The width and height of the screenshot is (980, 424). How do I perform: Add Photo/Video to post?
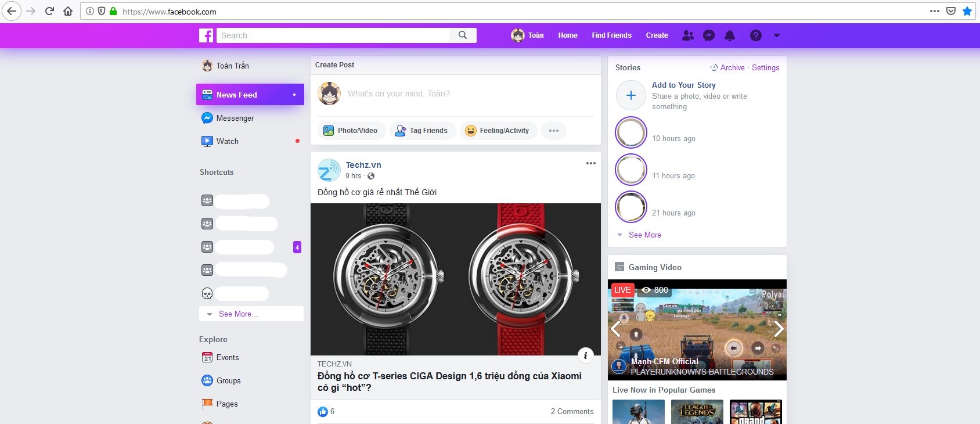point(351,131)
